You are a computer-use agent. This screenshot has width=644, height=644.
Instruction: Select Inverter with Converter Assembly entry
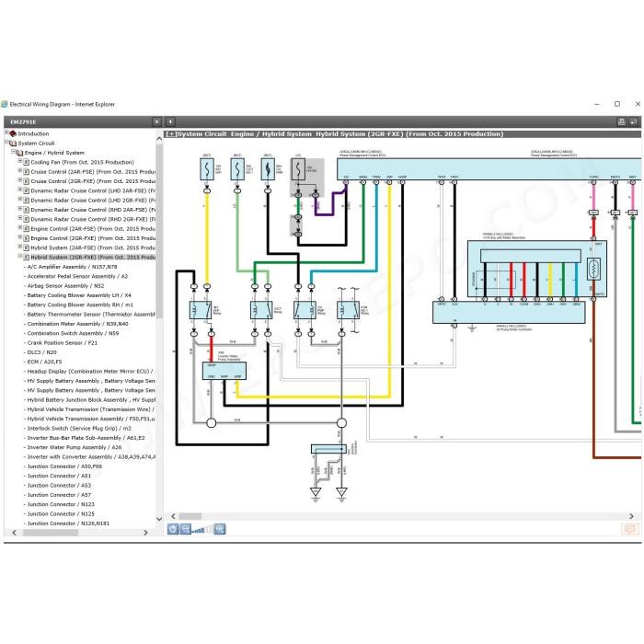tap(91, 456)
